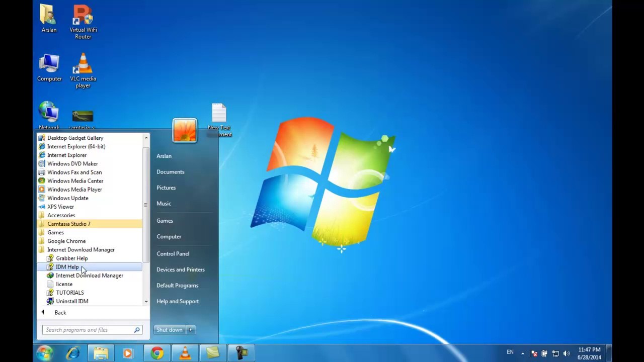Select the camtasia desktop file icon

coord(83,120)
